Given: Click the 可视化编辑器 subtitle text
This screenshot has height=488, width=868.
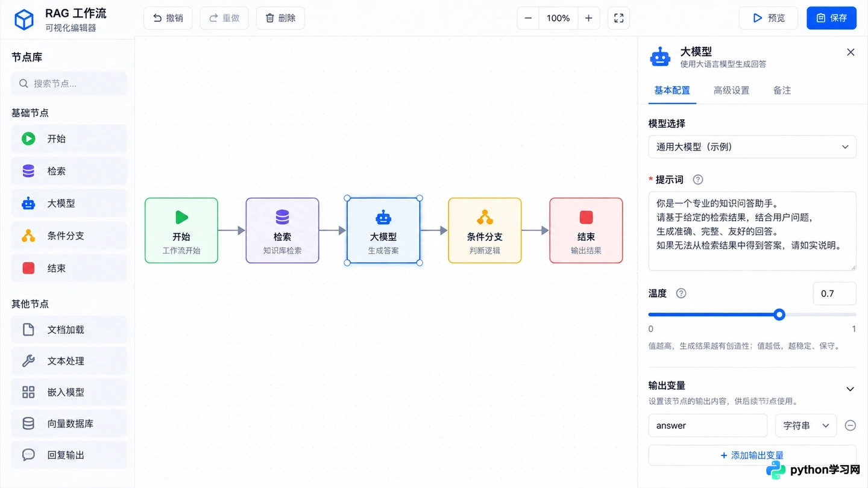Looking at the screenshot, I should [x=71, y=28].
